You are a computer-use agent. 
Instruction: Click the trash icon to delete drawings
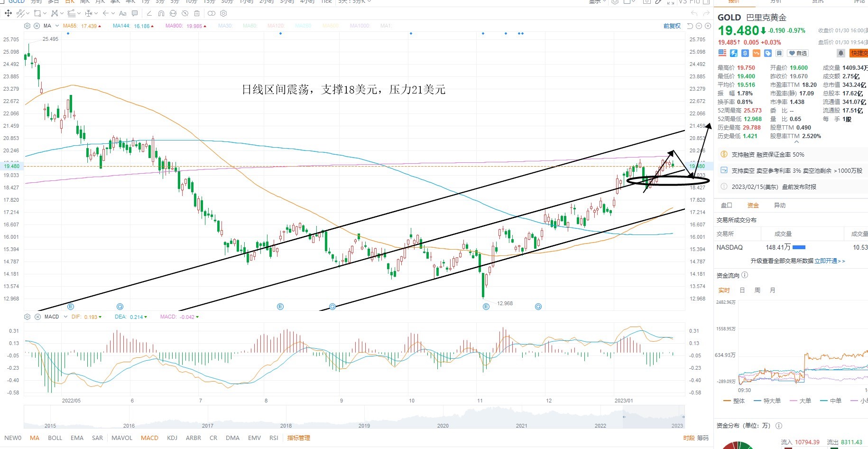(197, 13)
